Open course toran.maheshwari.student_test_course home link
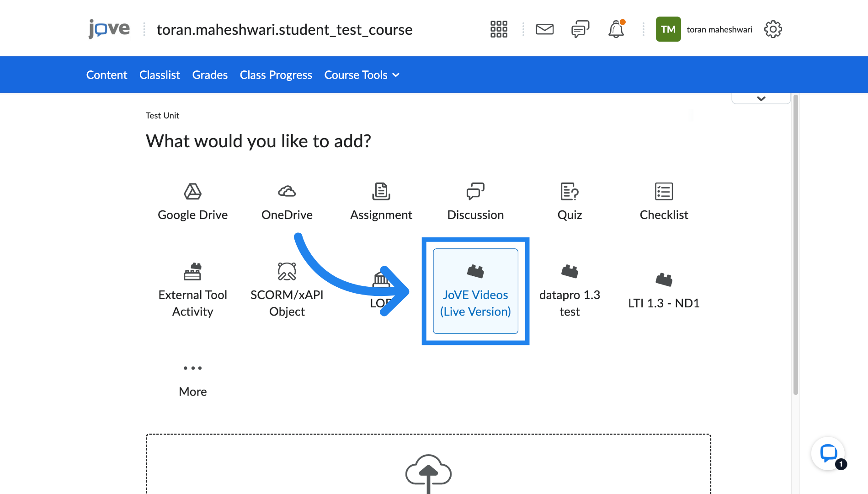The width and height of the screenshot is (868, 494). (284, 30)
